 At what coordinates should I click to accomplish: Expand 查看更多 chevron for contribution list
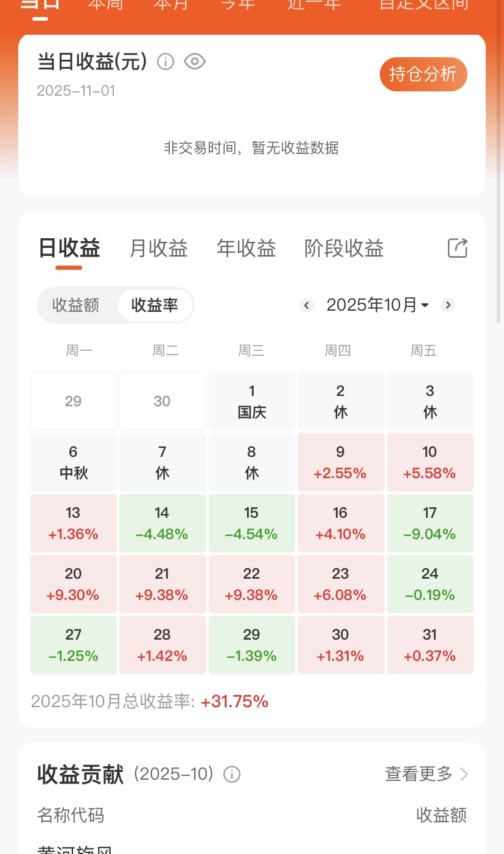click(464, 774)
